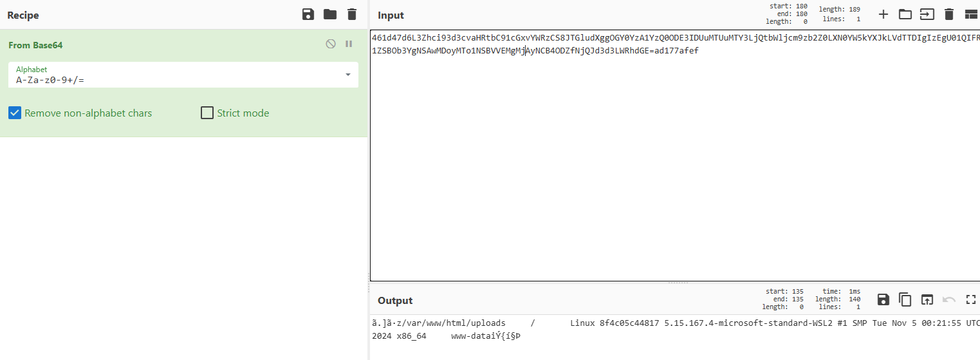Maximise the output pane

pos(970,299)
